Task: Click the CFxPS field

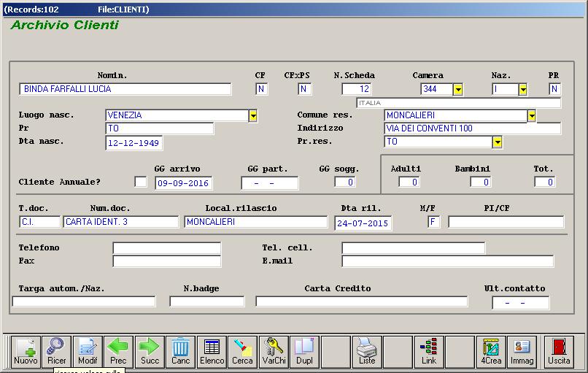Action: [x=304, y=89]
